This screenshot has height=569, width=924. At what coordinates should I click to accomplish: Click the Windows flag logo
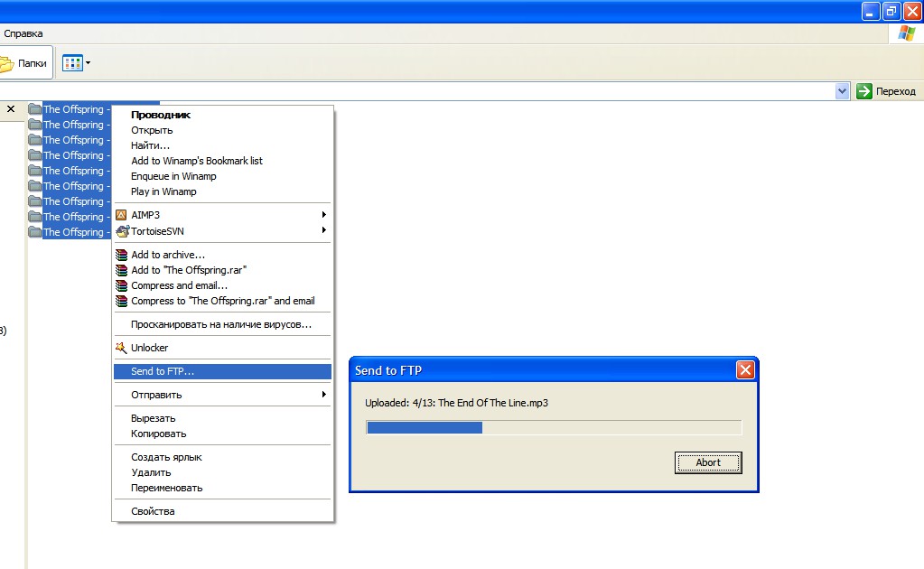click(906, 33)
